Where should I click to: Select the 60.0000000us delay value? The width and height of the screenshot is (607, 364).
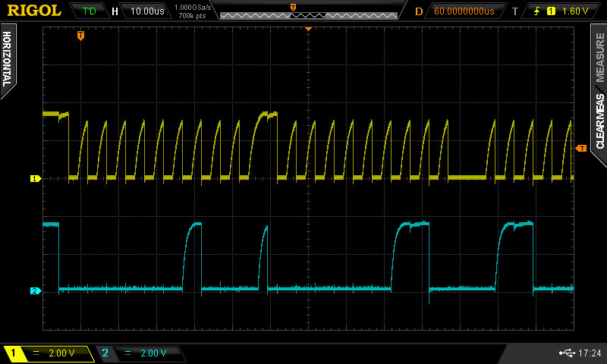click(x=463, y=11)
